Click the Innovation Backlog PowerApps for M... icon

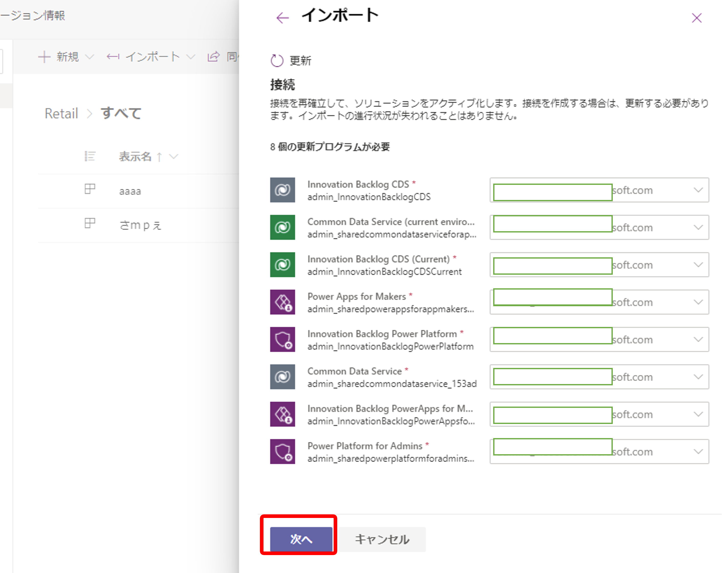tap(282, 414)
